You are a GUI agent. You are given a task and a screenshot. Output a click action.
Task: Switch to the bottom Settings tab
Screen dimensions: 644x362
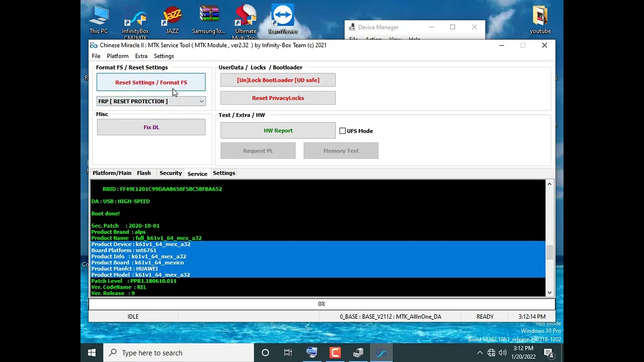224,173
